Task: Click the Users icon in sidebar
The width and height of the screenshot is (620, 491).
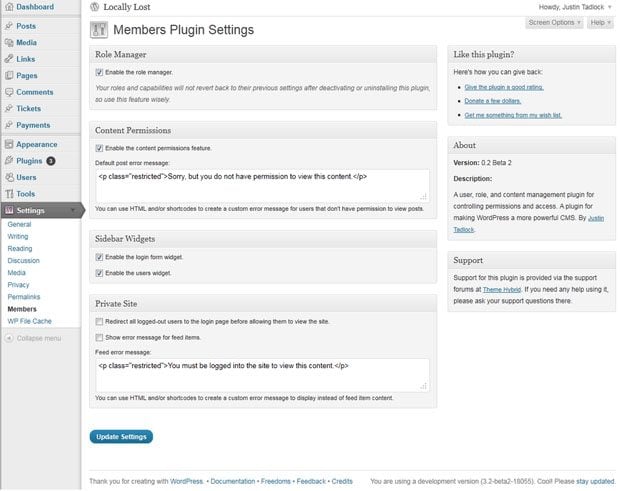Action: [x=8, y=177]
